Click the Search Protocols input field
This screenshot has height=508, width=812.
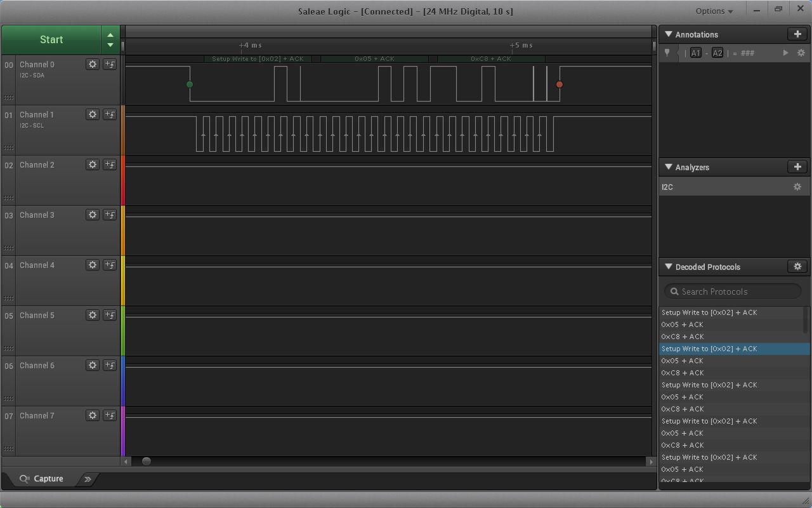click(x=733, y=291)
